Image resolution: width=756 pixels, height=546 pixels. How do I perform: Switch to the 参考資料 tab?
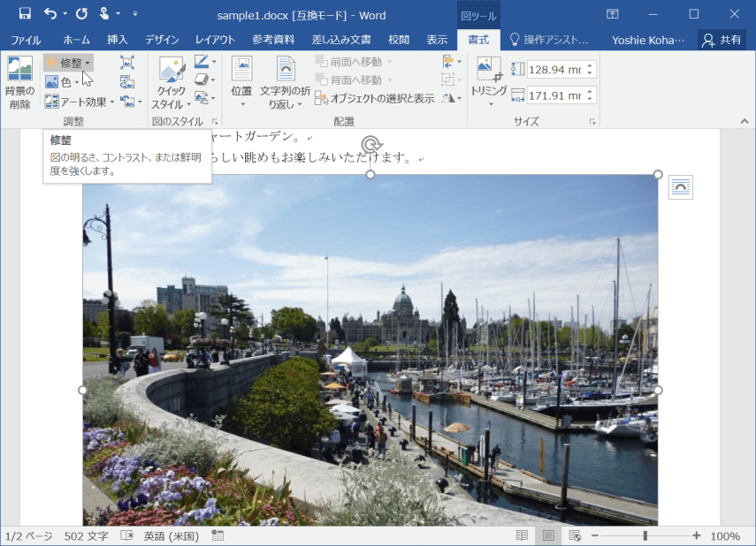point(273,40)
